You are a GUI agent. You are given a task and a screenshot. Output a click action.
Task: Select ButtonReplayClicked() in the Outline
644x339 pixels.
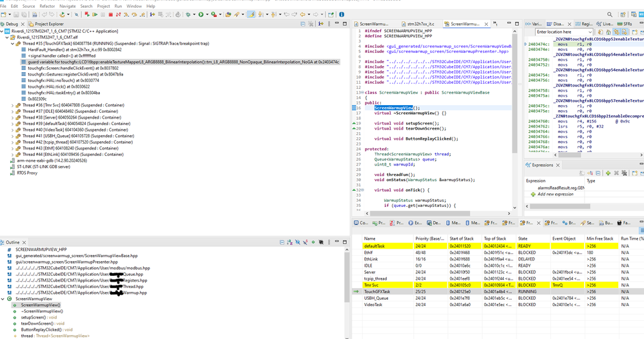[x=41, y=329]
